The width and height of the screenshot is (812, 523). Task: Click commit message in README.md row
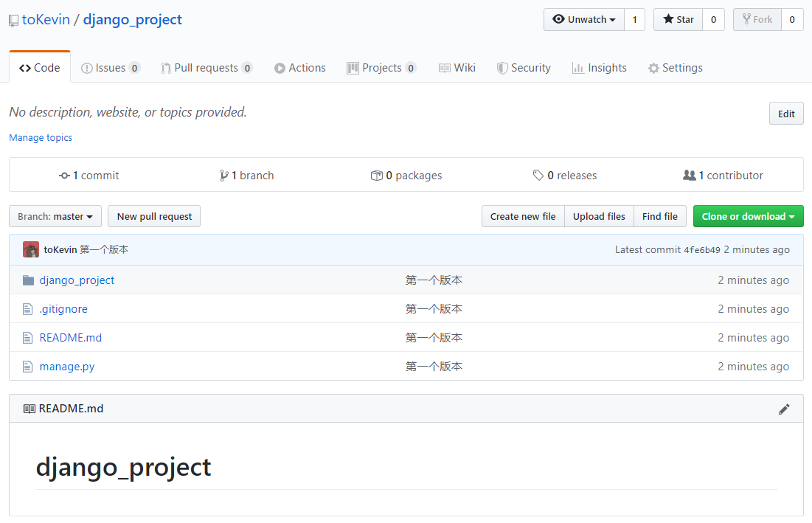point(434,338)
